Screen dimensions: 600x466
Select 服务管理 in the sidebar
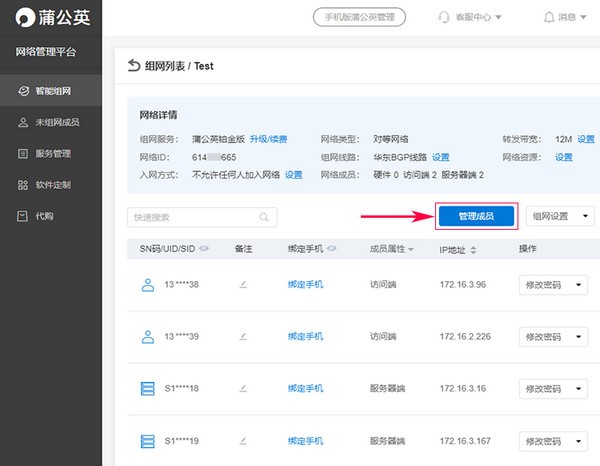click(52, 154)
